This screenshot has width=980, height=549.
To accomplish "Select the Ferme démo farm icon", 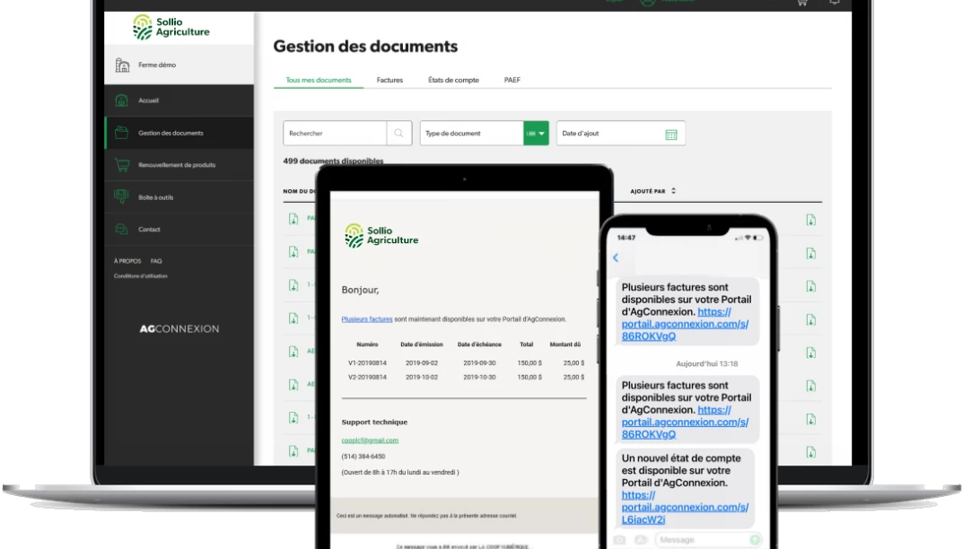I will (x=122, y=65).
